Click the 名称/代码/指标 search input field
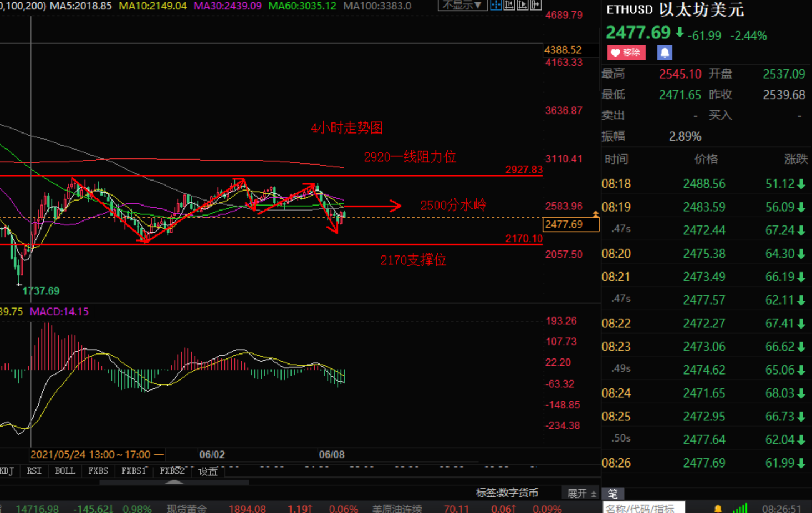812x513 pixels. [644, 507]
